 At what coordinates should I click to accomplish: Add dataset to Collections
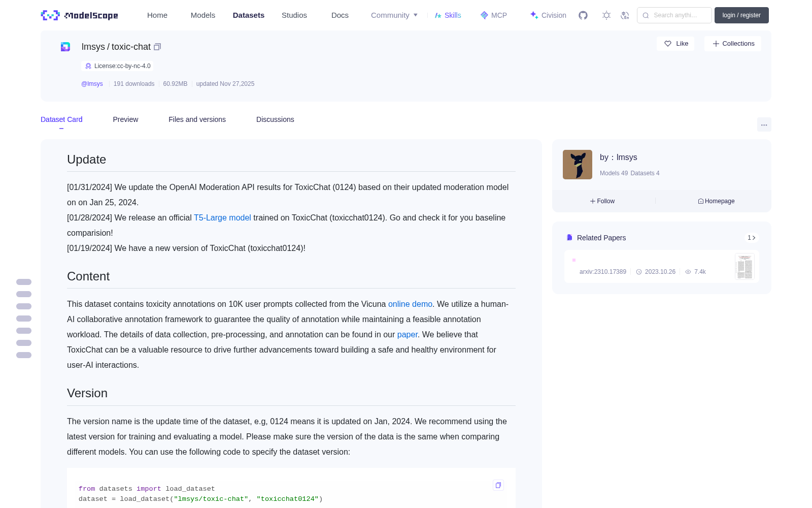pyautogui.click(x=733, y=44)
